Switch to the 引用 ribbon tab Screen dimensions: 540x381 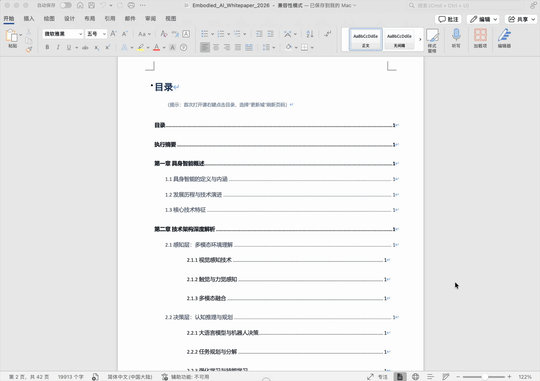[x=110, y=19]
